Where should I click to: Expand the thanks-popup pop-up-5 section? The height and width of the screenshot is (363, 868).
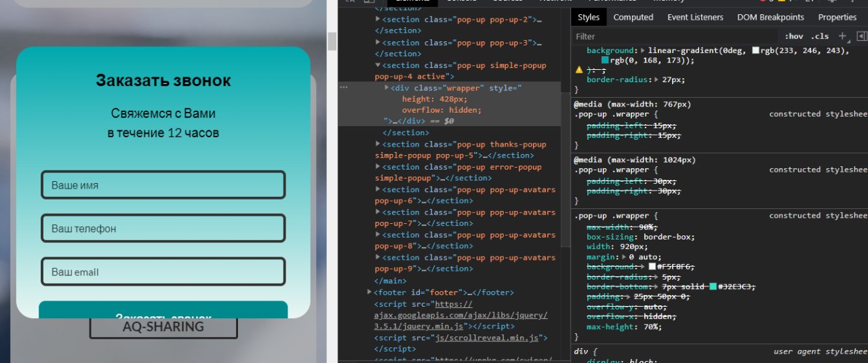[378, 144]
